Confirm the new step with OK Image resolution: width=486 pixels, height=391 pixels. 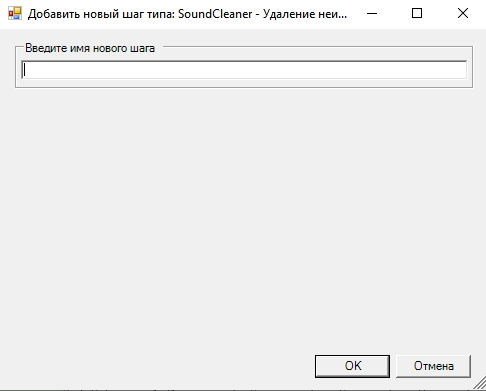352,366
